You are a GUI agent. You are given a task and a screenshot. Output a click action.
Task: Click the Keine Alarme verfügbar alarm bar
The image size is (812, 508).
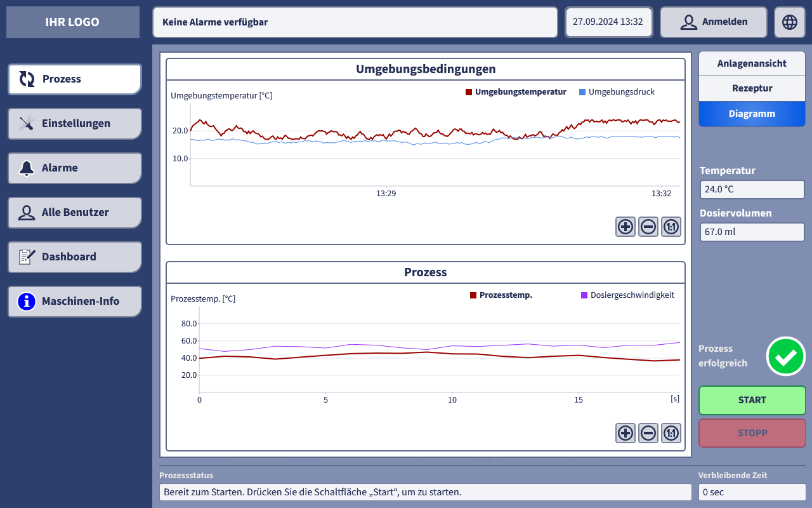coord(355,22)
